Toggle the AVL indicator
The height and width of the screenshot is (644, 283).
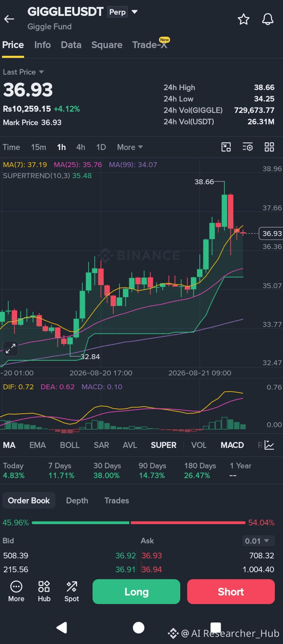(x=130, y=445)
